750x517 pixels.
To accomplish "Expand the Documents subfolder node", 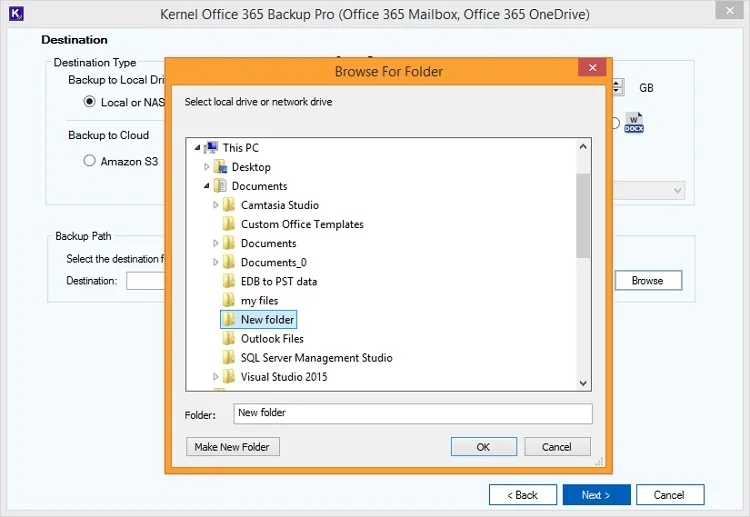I will click(x=216, y=243).
